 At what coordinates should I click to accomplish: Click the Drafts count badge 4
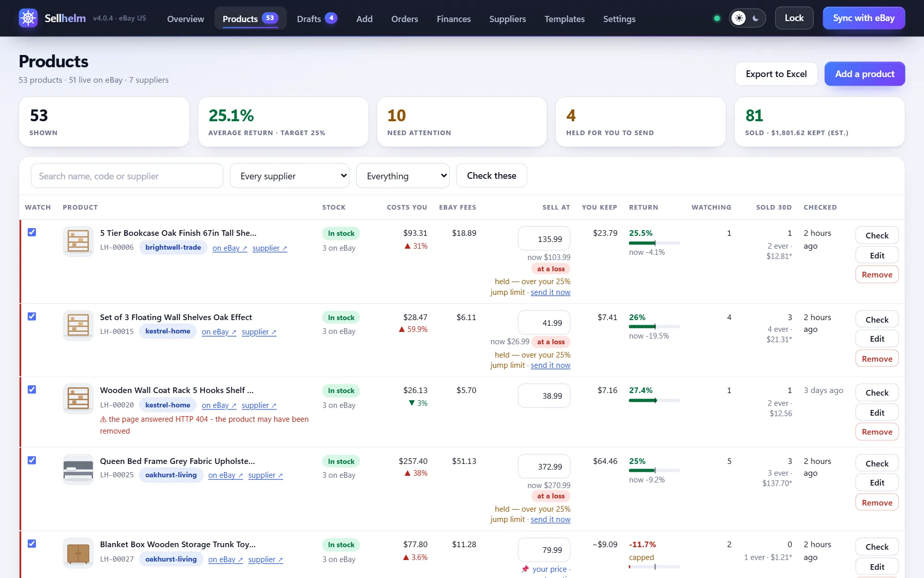tap(331, 18)
